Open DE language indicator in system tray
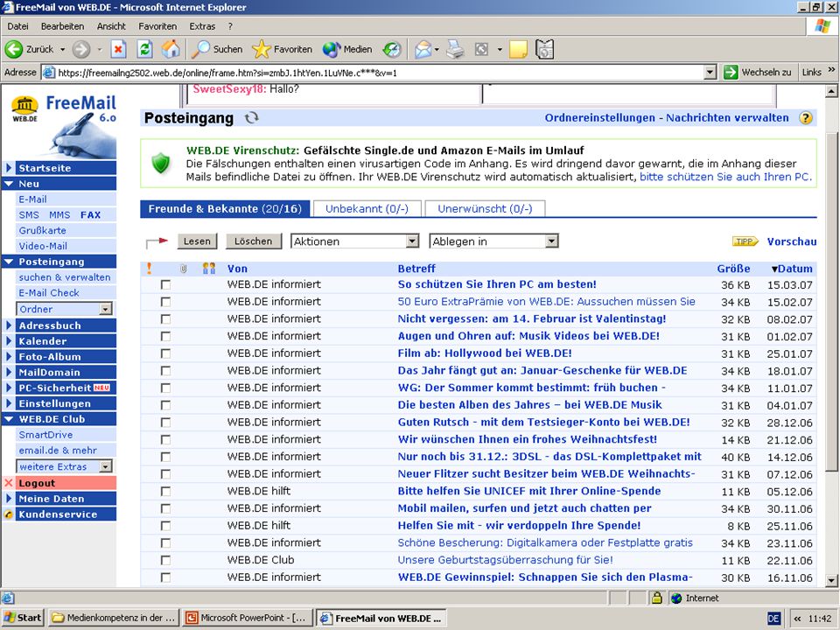Screen dimensions: 840x630 tap(773, 619)
